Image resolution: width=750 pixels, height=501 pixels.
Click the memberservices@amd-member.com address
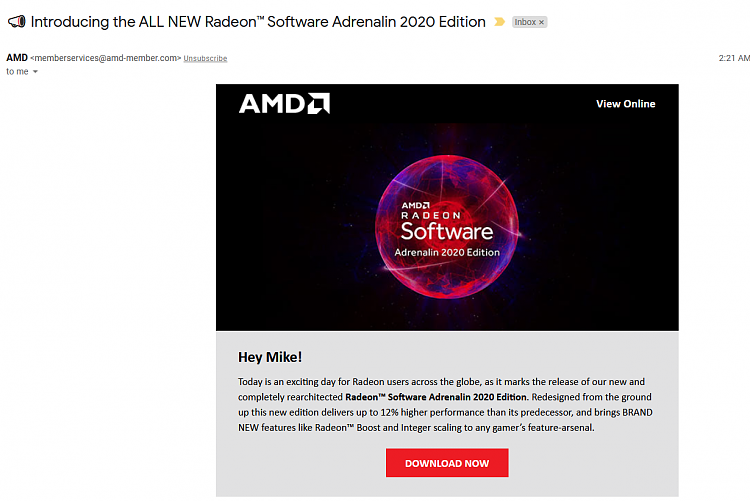106,58
